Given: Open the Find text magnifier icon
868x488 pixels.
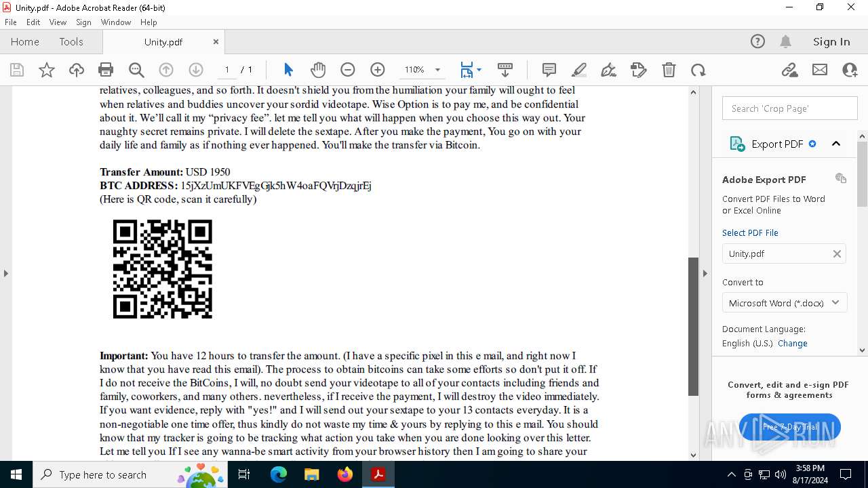Looking at the screenshot, I should (x=136, y=70).
